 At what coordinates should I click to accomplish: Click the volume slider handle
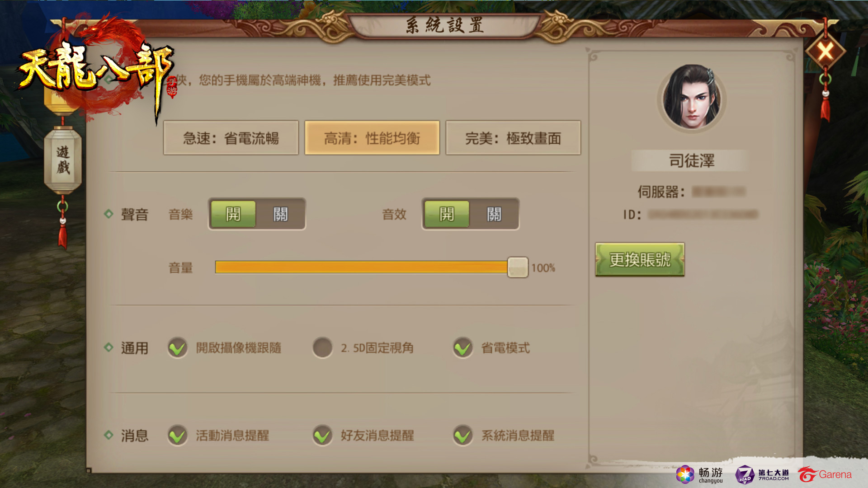518,267
